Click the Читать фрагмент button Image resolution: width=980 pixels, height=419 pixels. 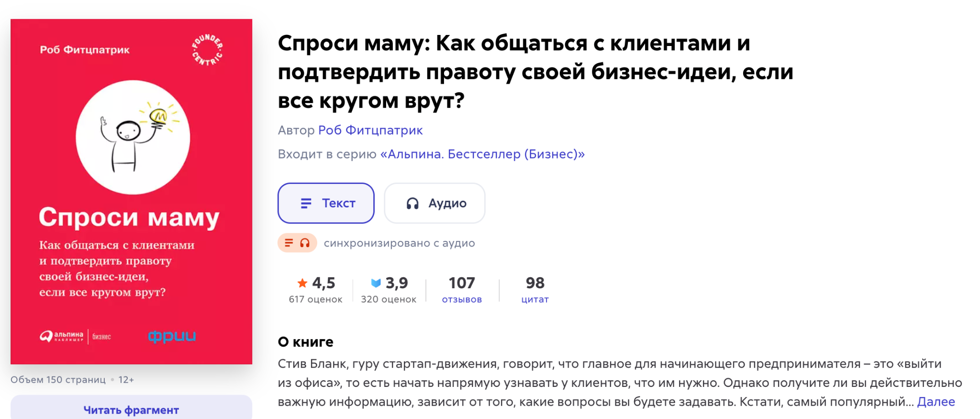click(x=131, y=409)
